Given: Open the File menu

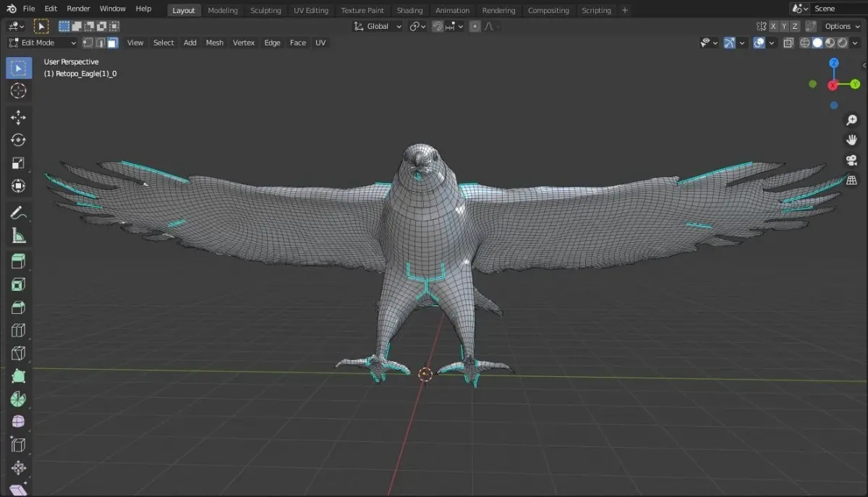Looking at the screenshot, I should tap(29, 9).
